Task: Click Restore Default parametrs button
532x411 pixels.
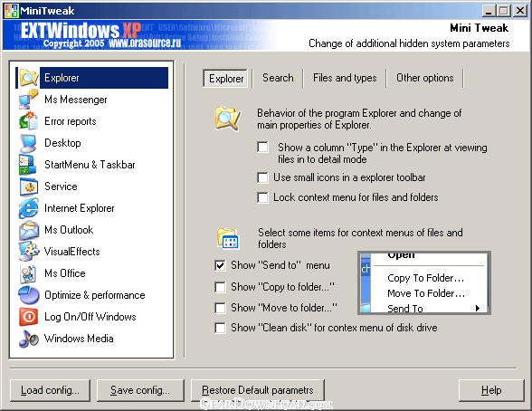Action: click(x=258, y=390)
